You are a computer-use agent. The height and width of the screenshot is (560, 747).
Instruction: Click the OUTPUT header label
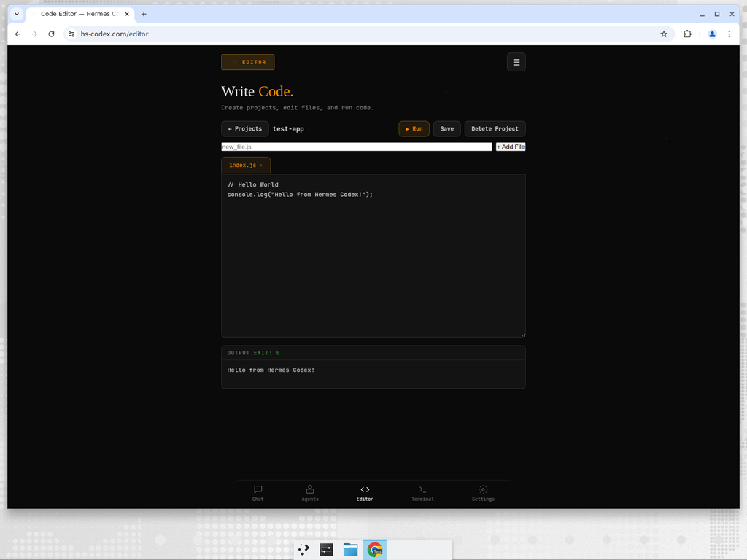pos(239,353)
